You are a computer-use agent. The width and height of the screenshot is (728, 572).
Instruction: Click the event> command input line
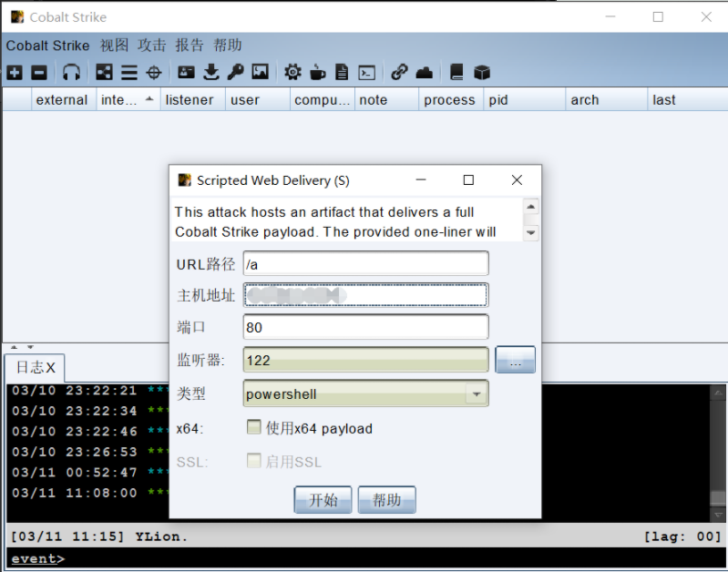pyautogui.click(x=365, y=558)
